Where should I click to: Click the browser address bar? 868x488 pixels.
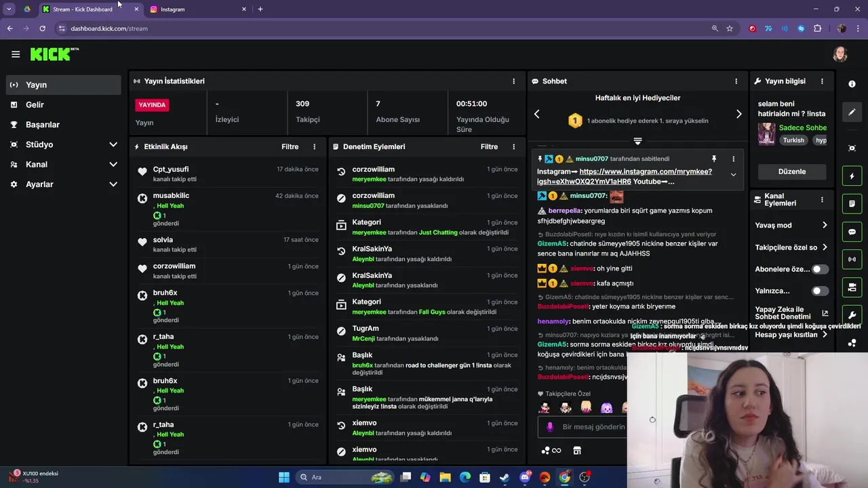(380, 28)
